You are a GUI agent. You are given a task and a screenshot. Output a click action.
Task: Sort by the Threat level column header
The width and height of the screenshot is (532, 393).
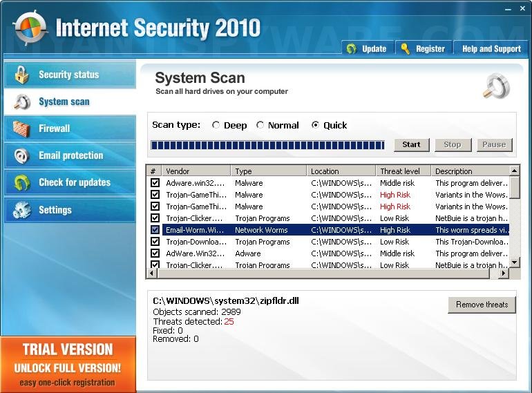(403, 171)
